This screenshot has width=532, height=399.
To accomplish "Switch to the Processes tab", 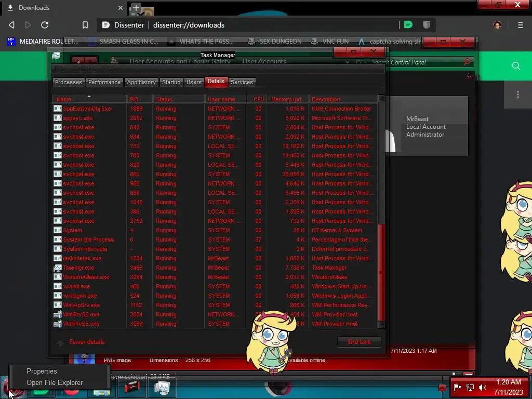I will pos(69,82).
